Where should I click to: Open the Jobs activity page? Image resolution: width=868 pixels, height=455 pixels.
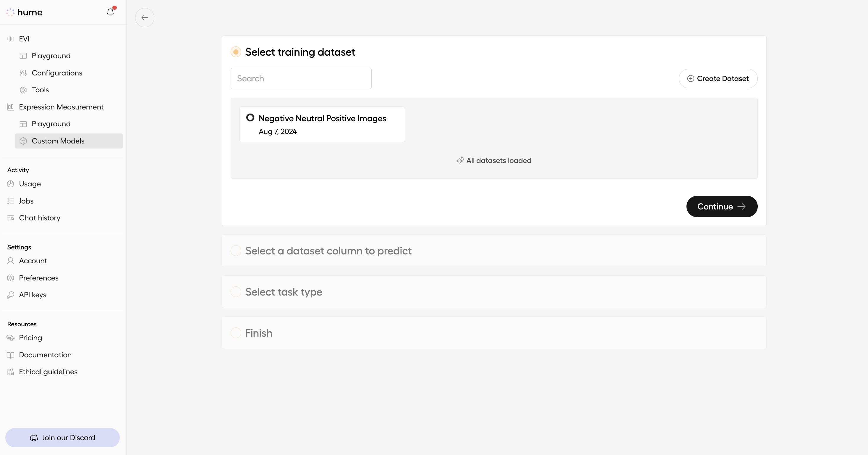point(26,201)
